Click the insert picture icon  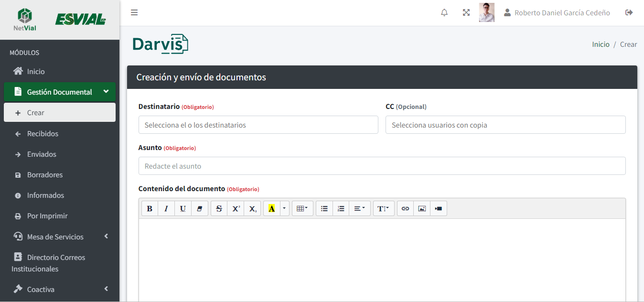(422, 209)
